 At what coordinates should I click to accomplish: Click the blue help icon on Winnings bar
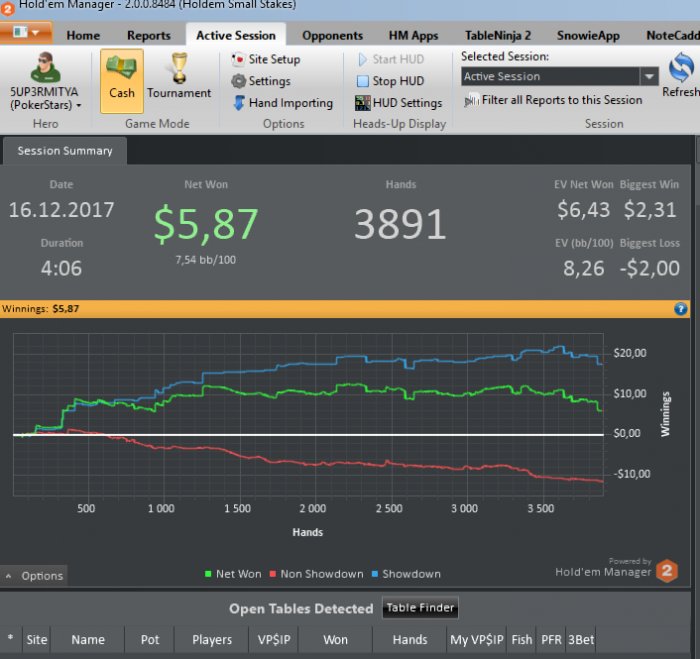681,309
